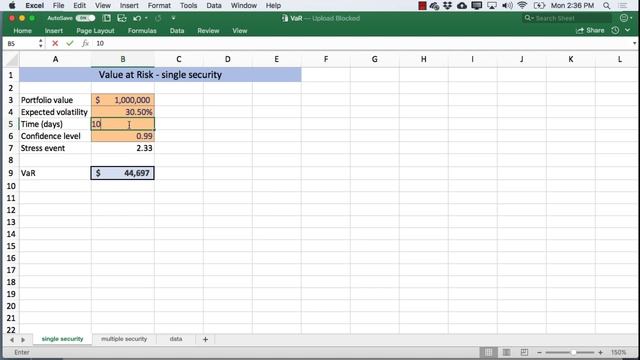Open the Help menu in the menu bar

click(273, 5)
